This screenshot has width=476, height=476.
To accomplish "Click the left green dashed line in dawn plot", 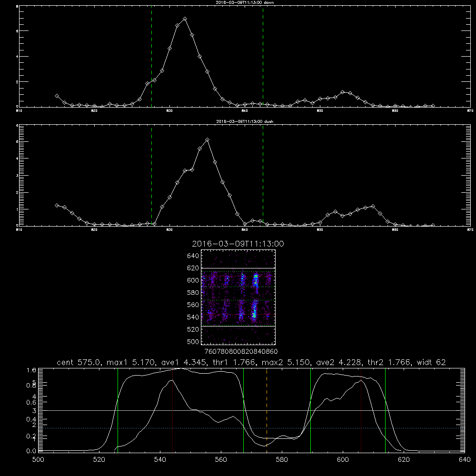I will coord(151,58).
